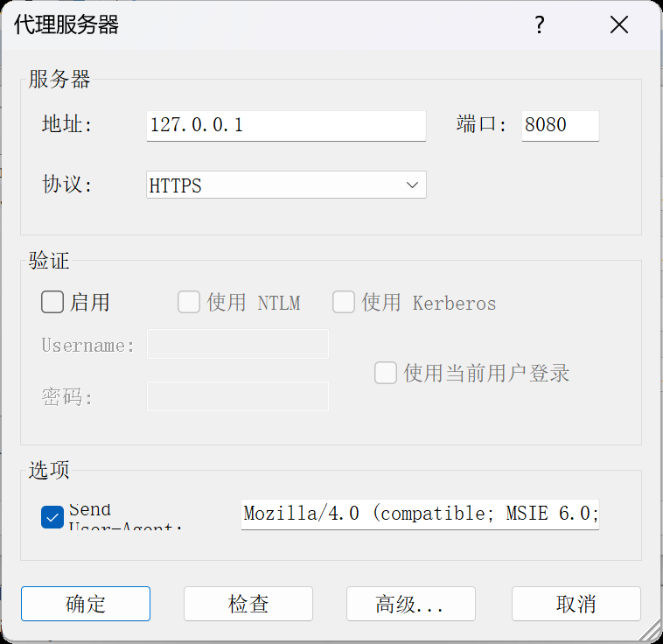Image resolution: width=663 pixels, height=644 pixels.
Task: Enable the 启用 authentication checkbox
Action: (53, 303)
